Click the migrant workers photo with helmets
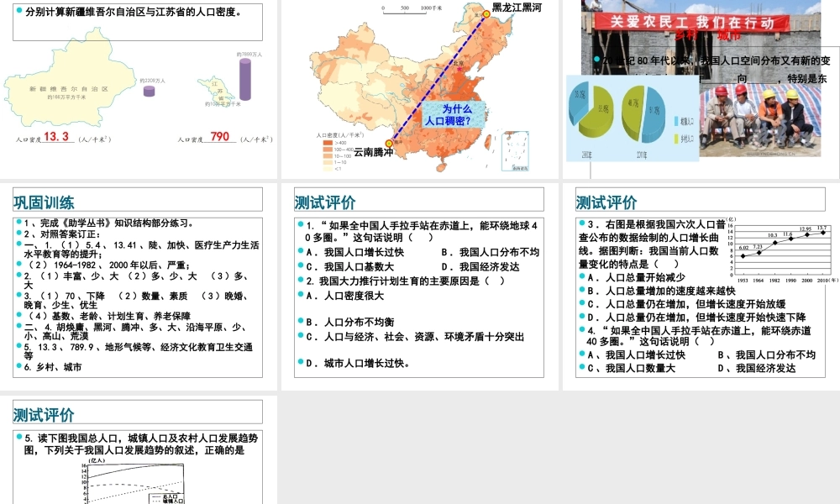 [760, 120]
